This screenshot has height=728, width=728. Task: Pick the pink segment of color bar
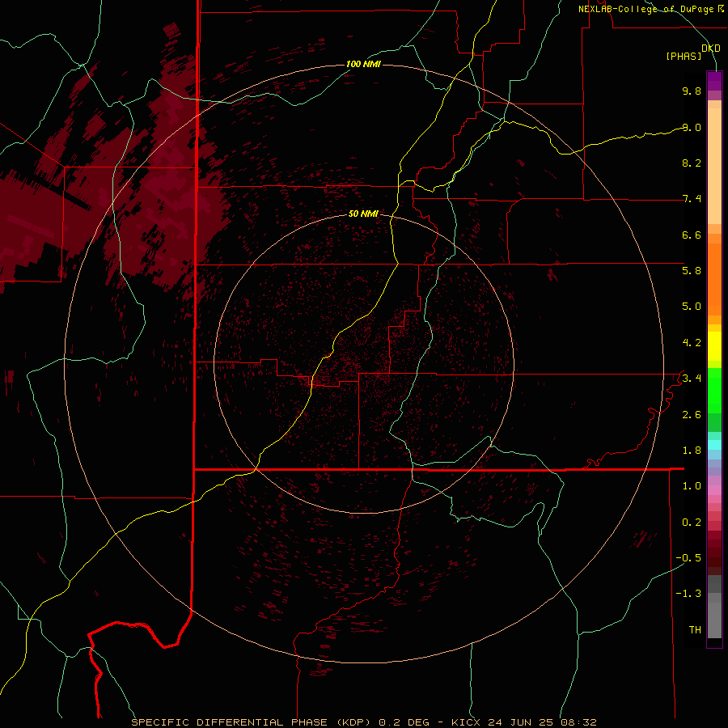click(x=714, y=490)
